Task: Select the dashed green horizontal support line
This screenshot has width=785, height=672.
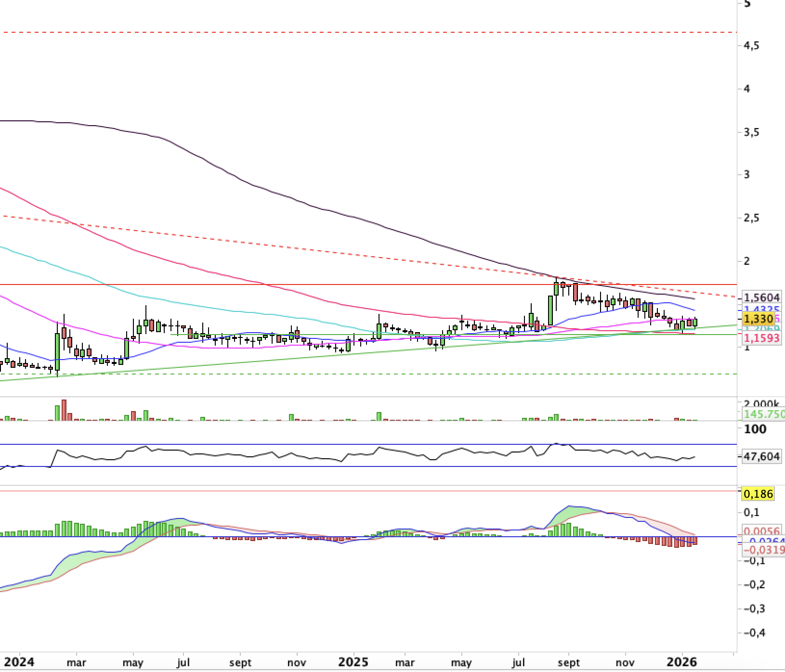Action: [368, 374]
